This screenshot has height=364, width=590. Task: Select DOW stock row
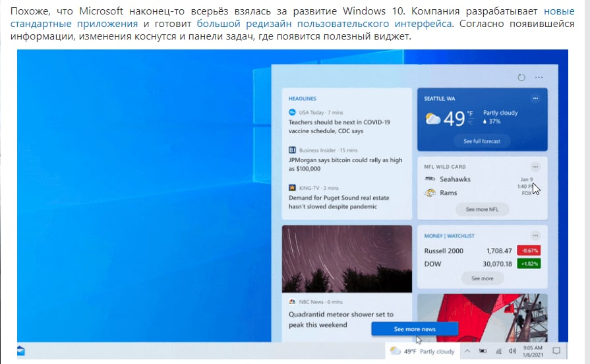[x=482, y=264]
